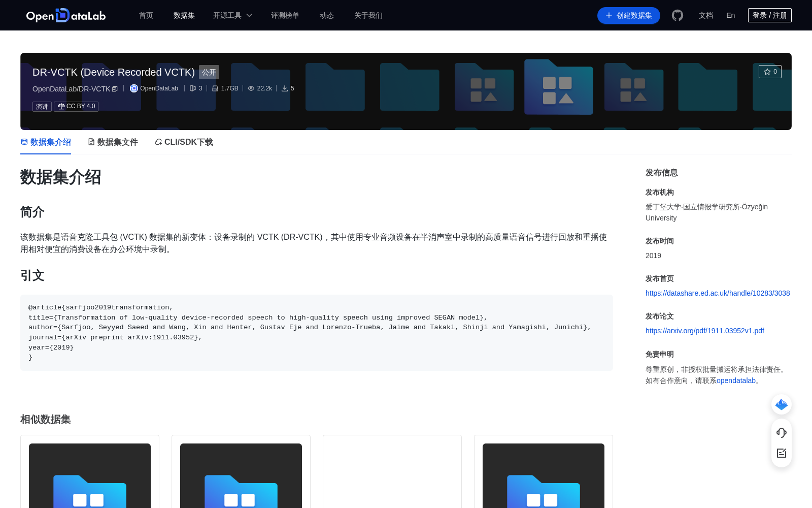Viewport: 812px width, 508px height.
Task: Click the star favorite button
Action: click(770, 72)
